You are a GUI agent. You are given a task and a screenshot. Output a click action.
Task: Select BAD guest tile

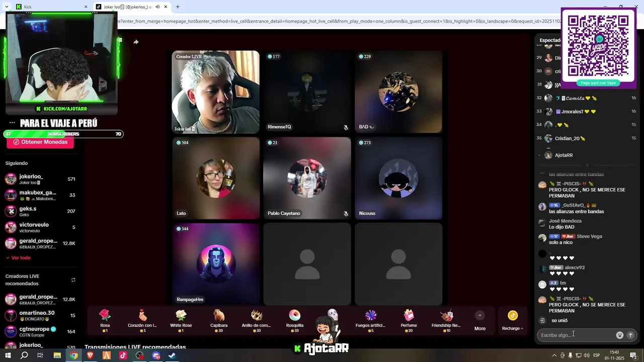click(x=398, y=92)
